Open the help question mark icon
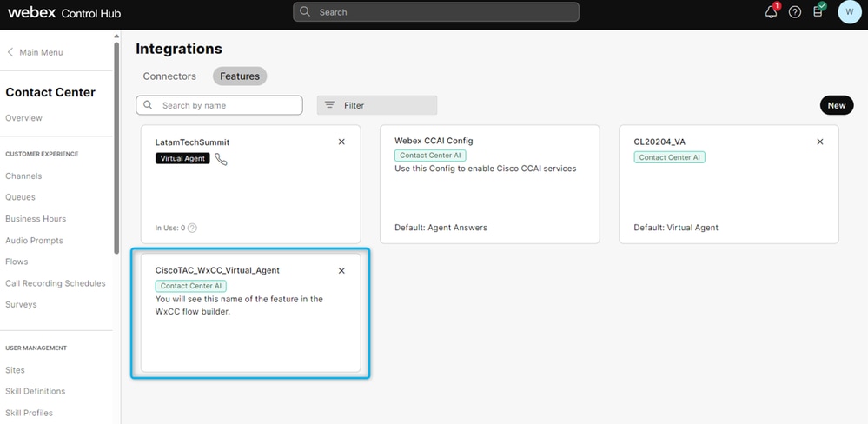This screenshot has width=868, height=424. 795,12
